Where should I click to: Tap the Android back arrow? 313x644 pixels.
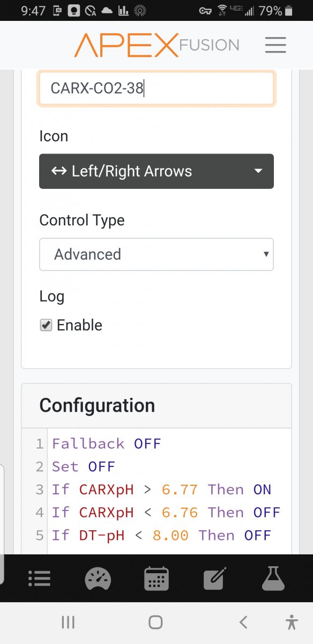[243, 622]
